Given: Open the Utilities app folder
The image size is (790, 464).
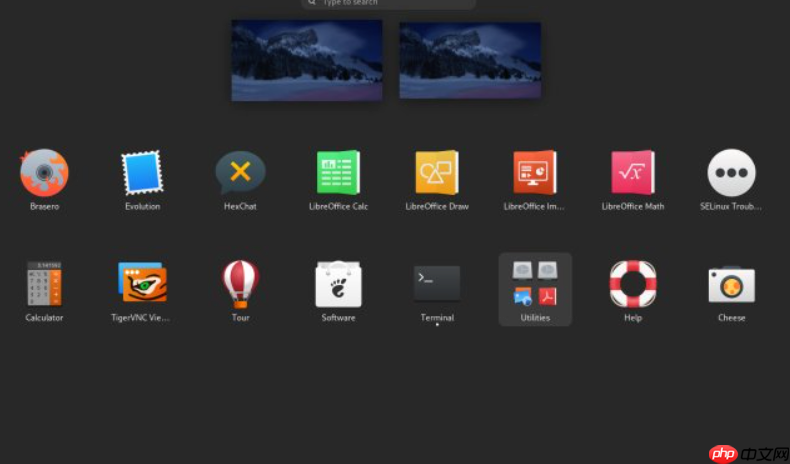Looking at the screenshot, I should pyautogui.click(x=535, y=289).
